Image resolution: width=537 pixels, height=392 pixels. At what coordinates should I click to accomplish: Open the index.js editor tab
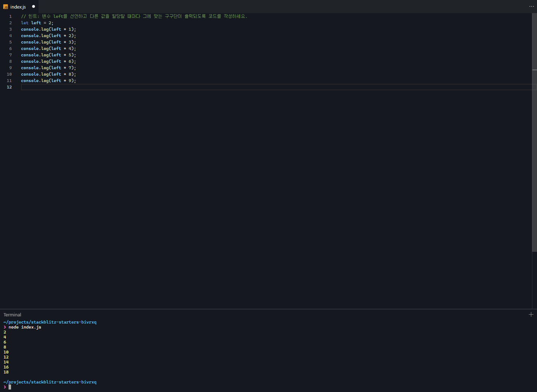coord(19,7)
